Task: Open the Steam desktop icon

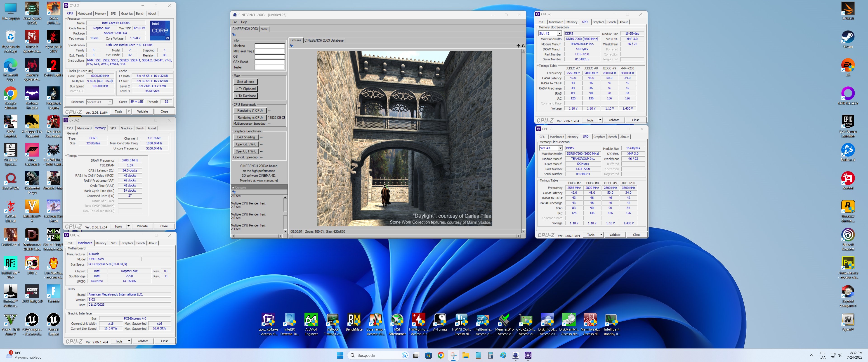Action: click(848, 39)
